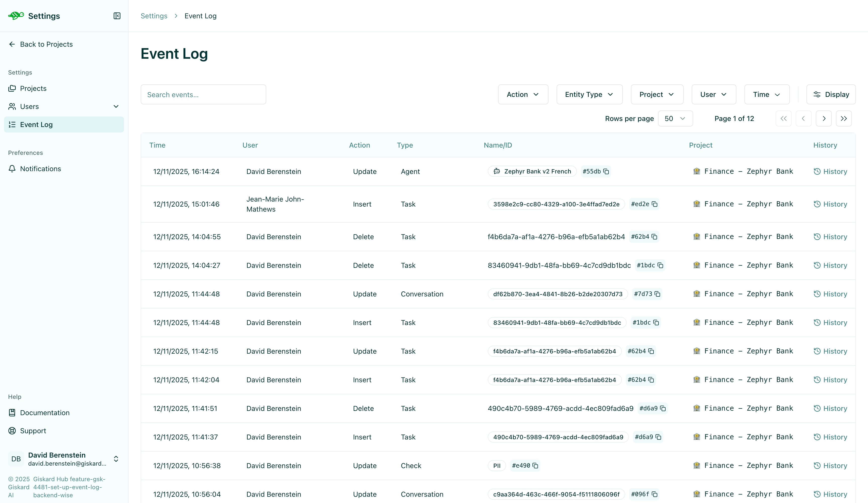
Task: Open Documentation from the Help section
Action: point(45,412)
